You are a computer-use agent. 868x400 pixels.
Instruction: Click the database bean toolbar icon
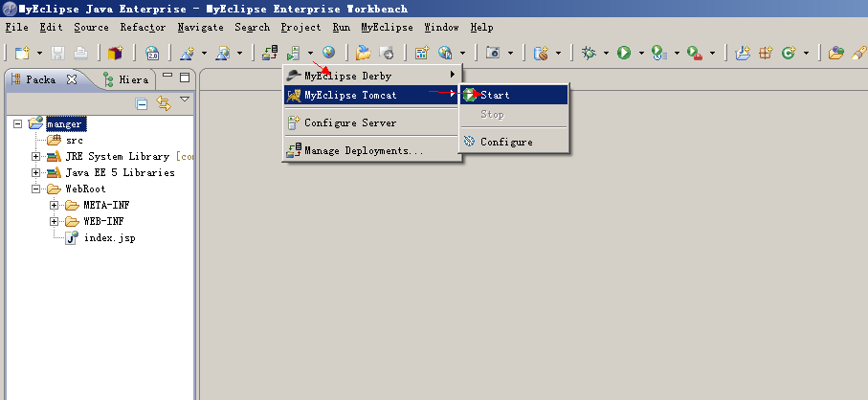[x=541, y=54]
